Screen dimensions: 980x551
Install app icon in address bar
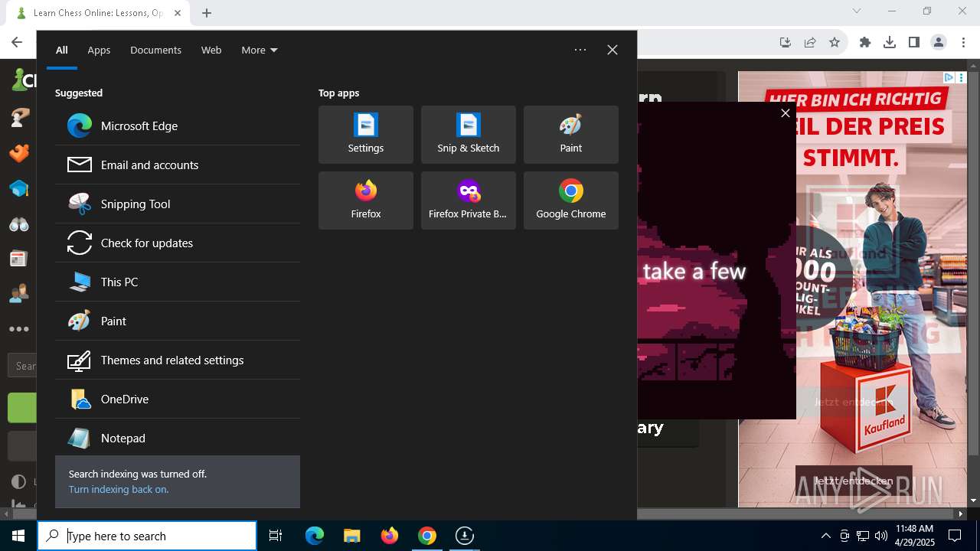[x=786, y=43]
